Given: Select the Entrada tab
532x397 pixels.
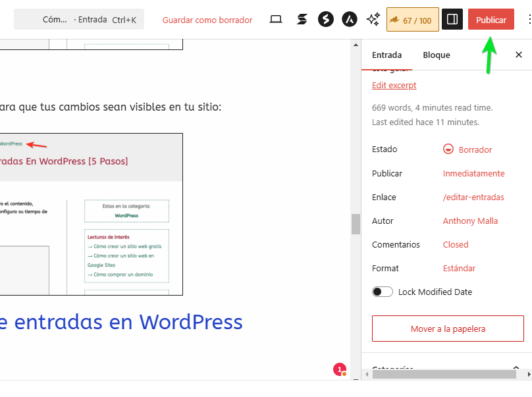Looking at the screenshot, I should pos(387,55).
